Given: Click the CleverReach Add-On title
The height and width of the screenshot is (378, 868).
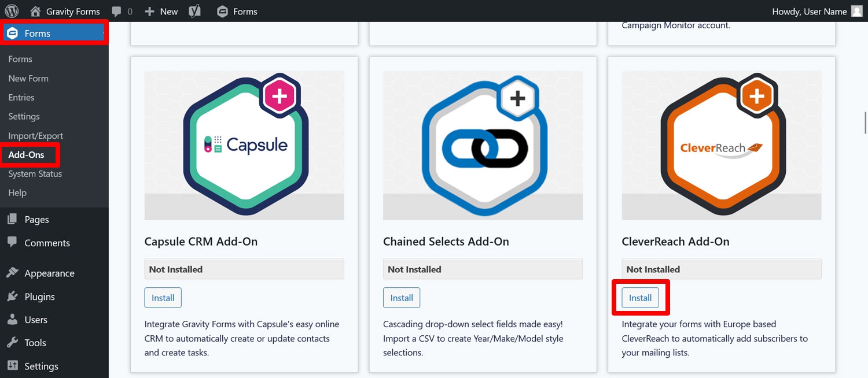Looking at the screenshot, I should (676, 242).
